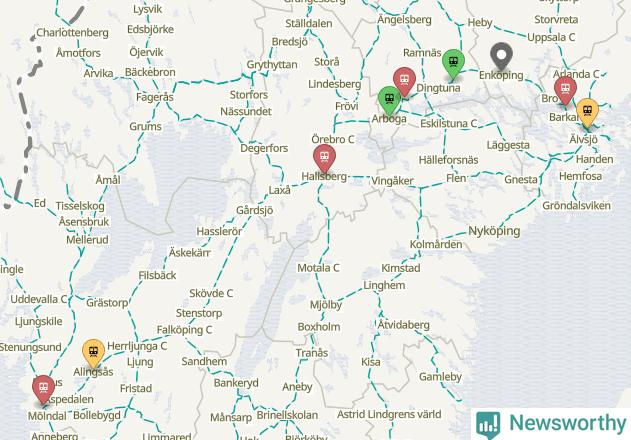Open the Newsworthy brand link
This screenshot has width=631, height=440.
pyautogui.click(x=551, y=424)
